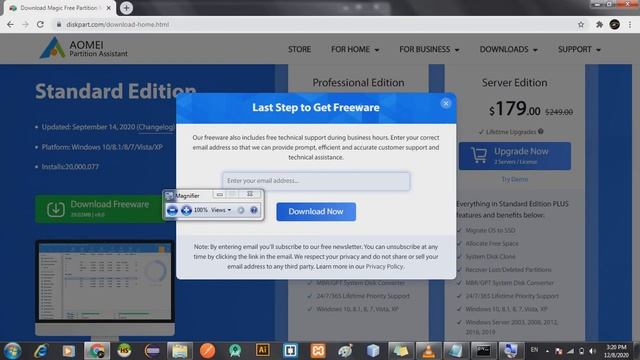Expand the FOR HOME menu
The image size is (640, 360).
355,49
